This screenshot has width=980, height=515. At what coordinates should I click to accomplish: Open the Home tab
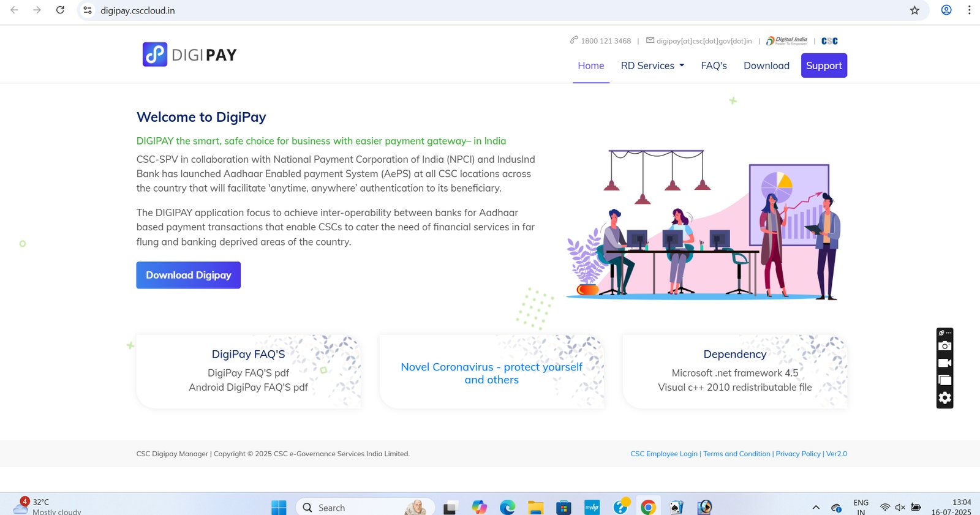coord(590,66)
